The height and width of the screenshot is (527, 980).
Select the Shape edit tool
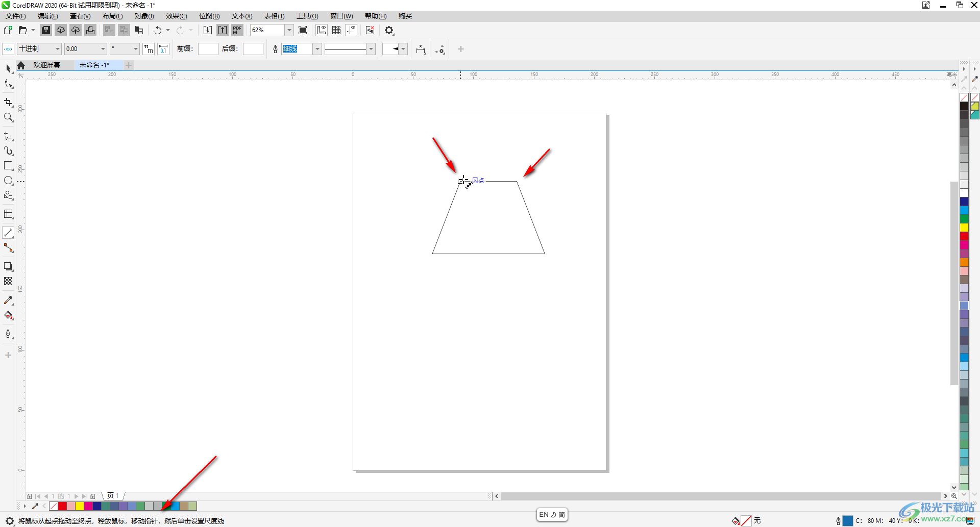click(8, 84)
